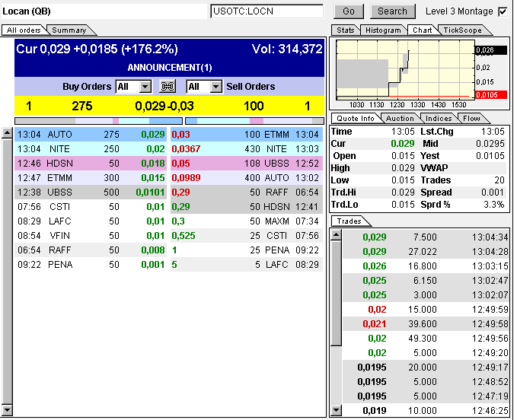Click the buy-side depth color bar
Screen dimensions: 517x420
click(98, 120)
